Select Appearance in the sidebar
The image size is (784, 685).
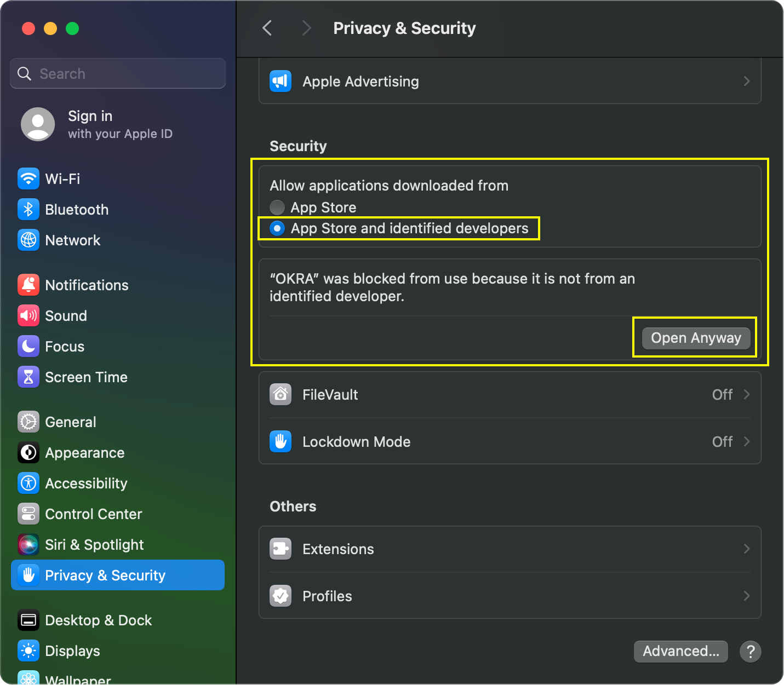118,452
